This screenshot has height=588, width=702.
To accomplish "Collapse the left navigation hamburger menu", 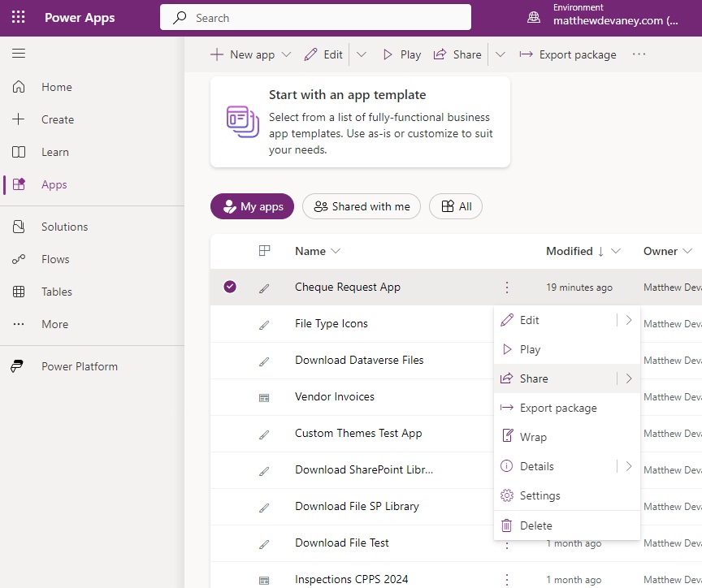I will click(x=19, y=54).
